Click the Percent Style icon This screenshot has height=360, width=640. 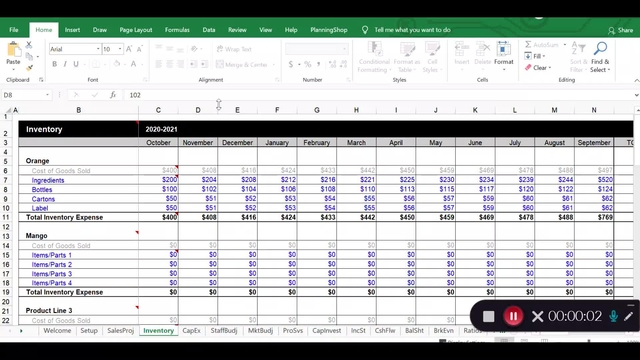pyautogui.click(x=307, y=64)
